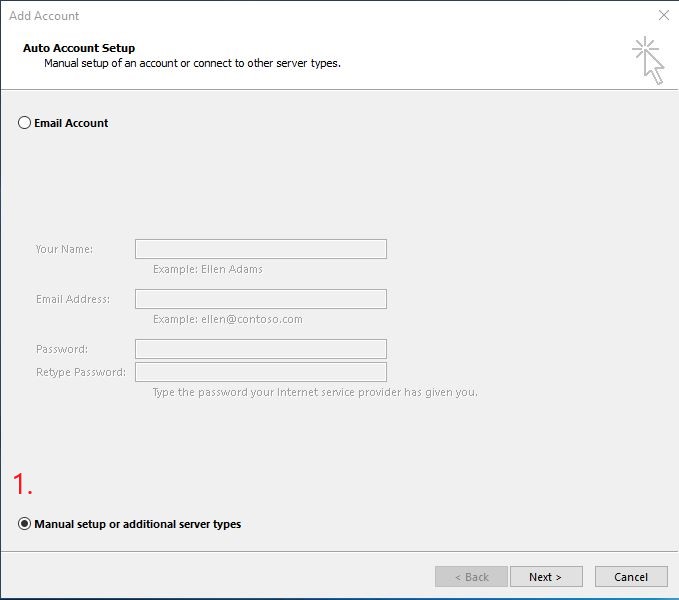Select the Email Account radio button

24,123
